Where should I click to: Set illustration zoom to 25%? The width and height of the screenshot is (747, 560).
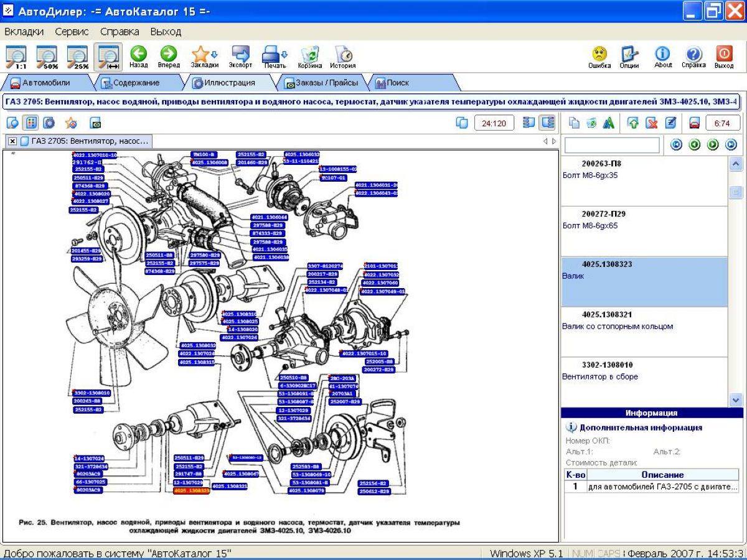tap(77, 57)
